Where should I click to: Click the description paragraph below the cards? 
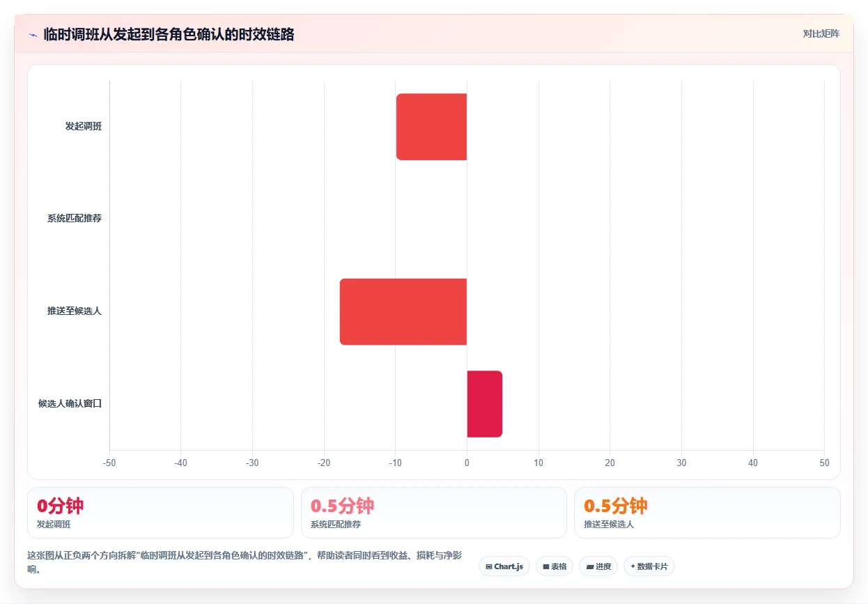244,562
